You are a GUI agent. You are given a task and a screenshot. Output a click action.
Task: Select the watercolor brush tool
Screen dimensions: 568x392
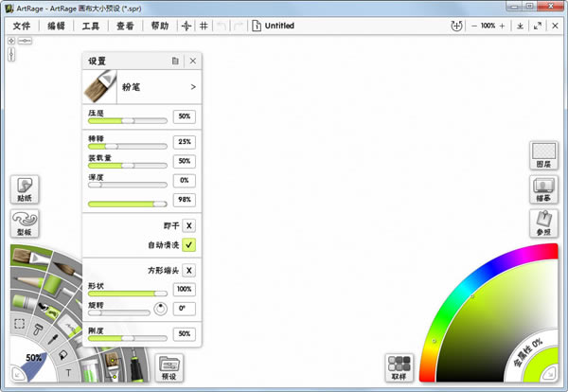[x=67, y=269]
